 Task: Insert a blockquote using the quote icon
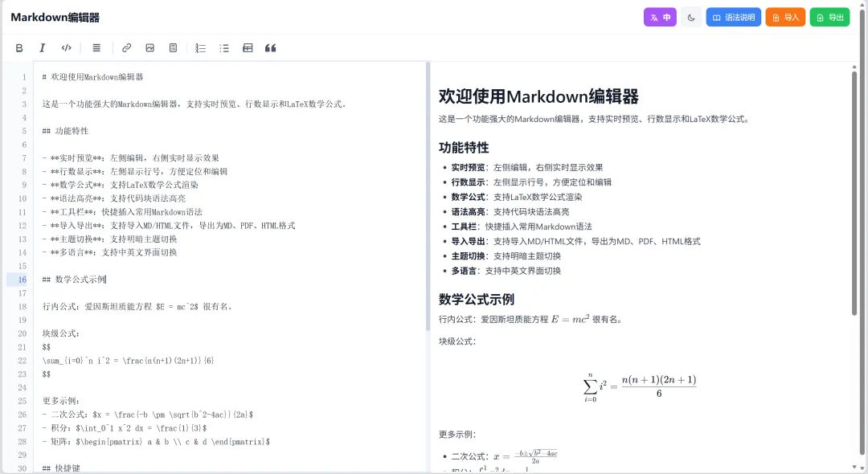tap(271, 48)
